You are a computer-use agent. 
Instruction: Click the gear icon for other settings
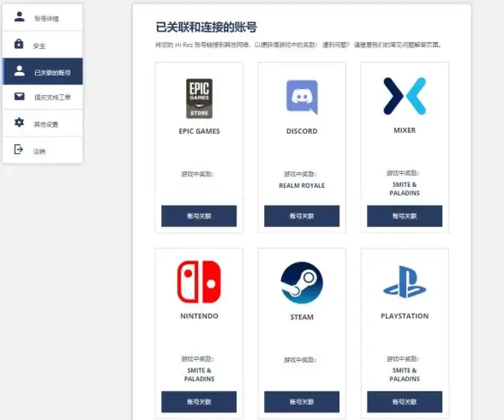[x=19, y=122]
